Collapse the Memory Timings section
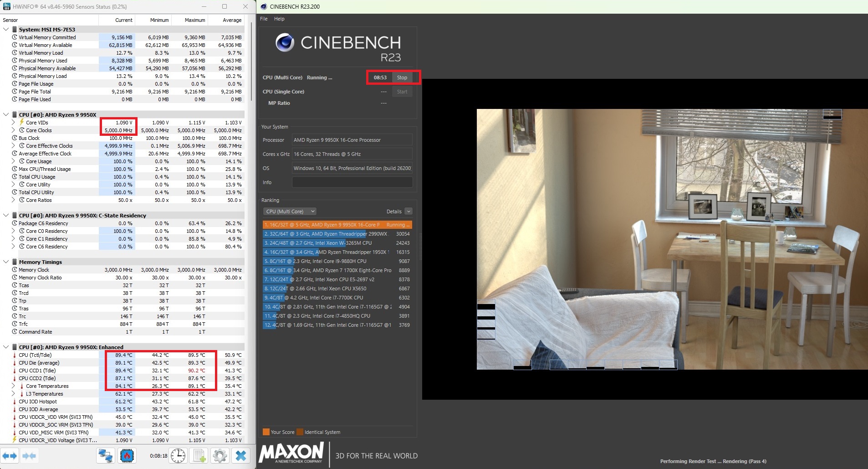This screenshot has height=469, width=868. [x=6, y=262]
